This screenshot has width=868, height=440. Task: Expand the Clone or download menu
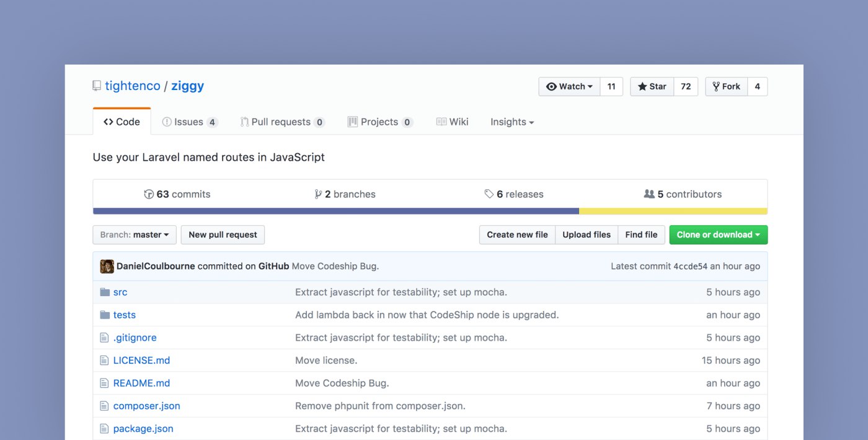pos(719,235)
